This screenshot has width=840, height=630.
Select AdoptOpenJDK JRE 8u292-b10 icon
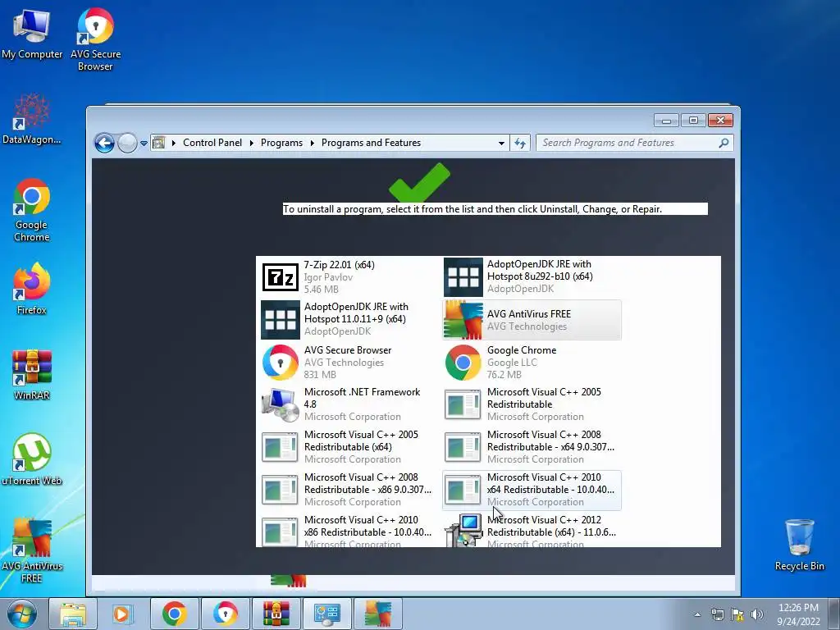click(x=463, y=277)
